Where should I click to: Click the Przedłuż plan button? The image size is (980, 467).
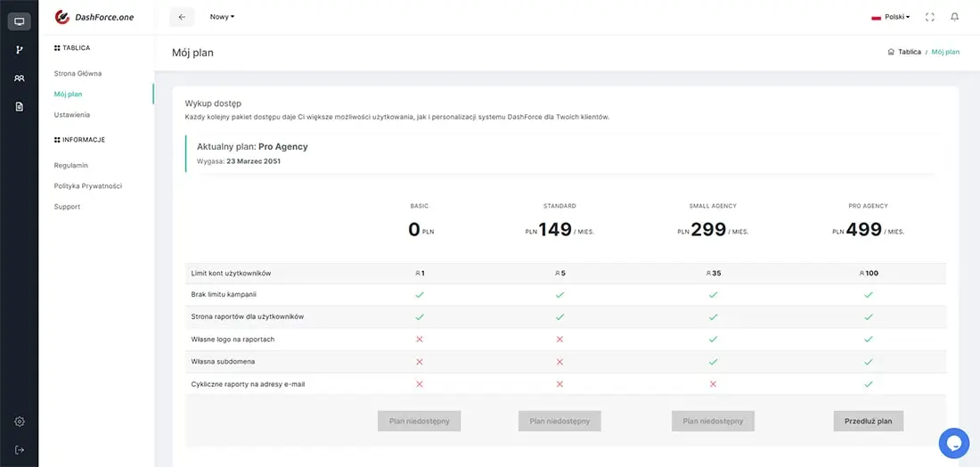868,422
